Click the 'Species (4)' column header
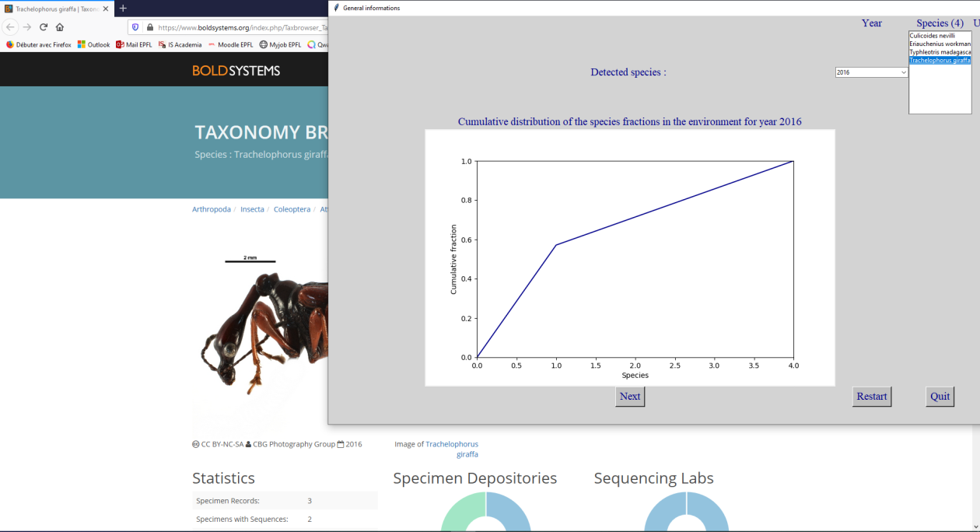 click(x=940, y=23)
